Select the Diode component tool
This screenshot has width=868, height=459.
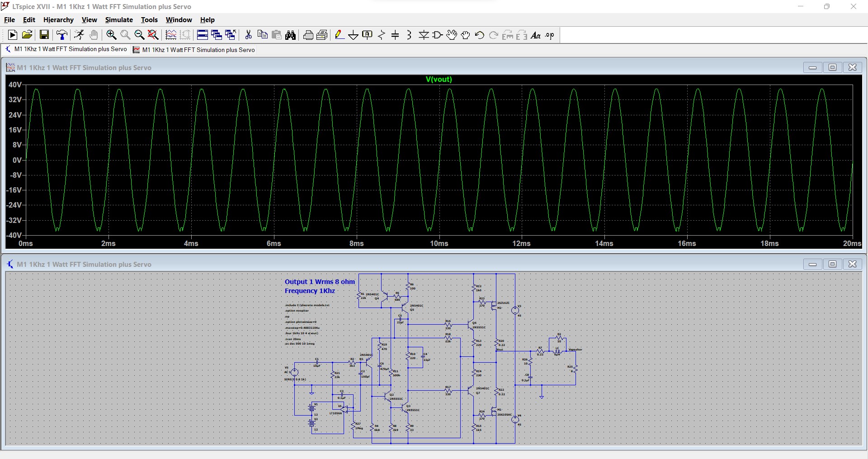pos(424,35)
